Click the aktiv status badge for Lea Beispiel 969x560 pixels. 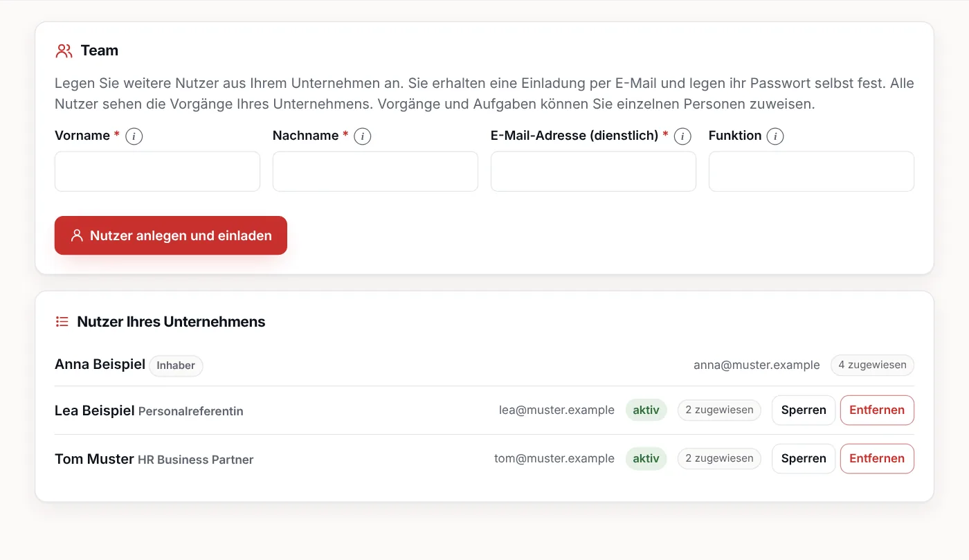tap(646, 410)
